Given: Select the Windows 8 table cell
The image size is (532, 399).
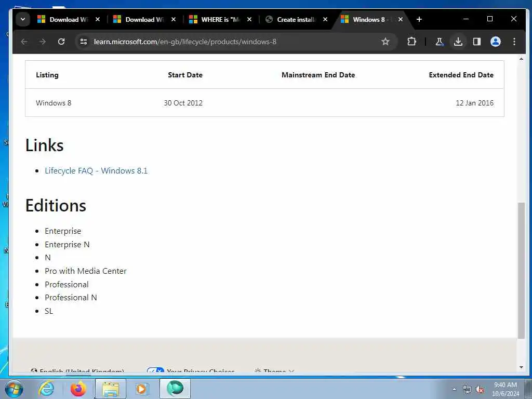Looking at the screenshot, I should click(x=54, y=103).
